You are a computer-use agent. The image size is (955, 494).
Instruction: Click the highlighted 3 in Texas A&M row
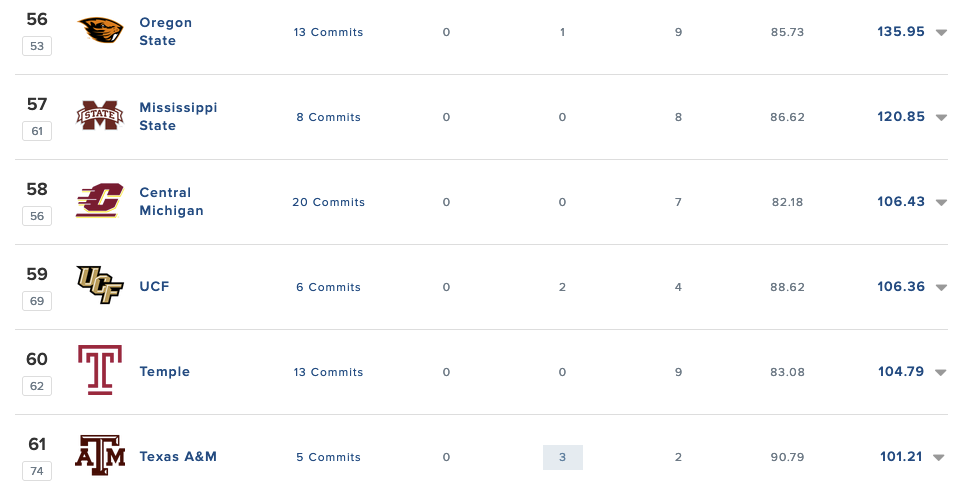[562, 457]
